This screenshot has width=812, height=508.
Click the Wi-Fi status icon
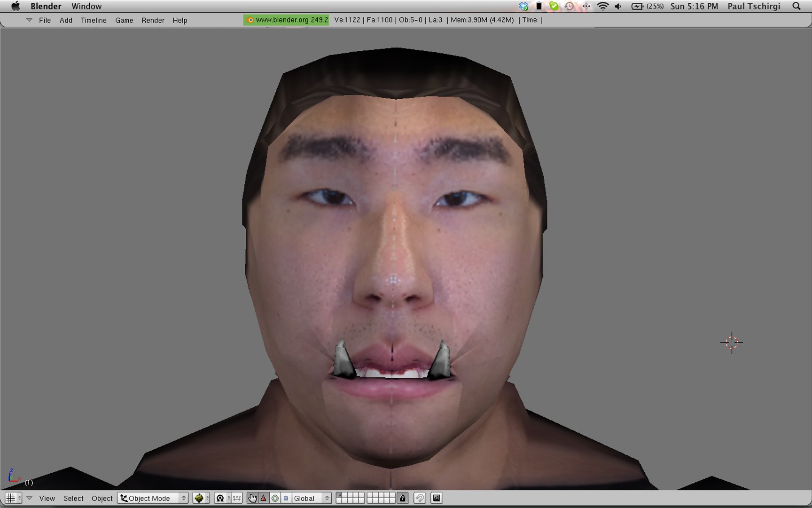tap(603, 6)
